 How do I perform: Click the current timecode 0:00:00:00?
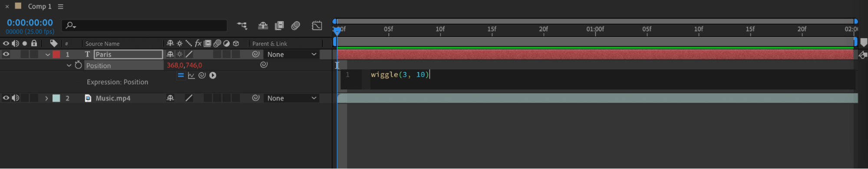click(30, 23)
